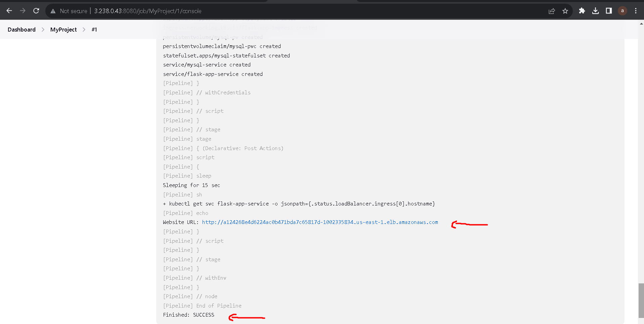The image size is (644, 324).
Task: Toggle the browser side panel
Action: point(608,11)
